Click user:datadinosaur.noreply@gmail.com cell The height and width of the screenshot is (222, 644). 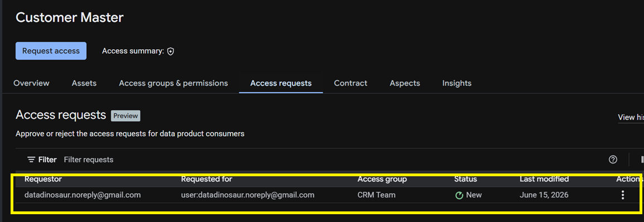tap(248, 195)
